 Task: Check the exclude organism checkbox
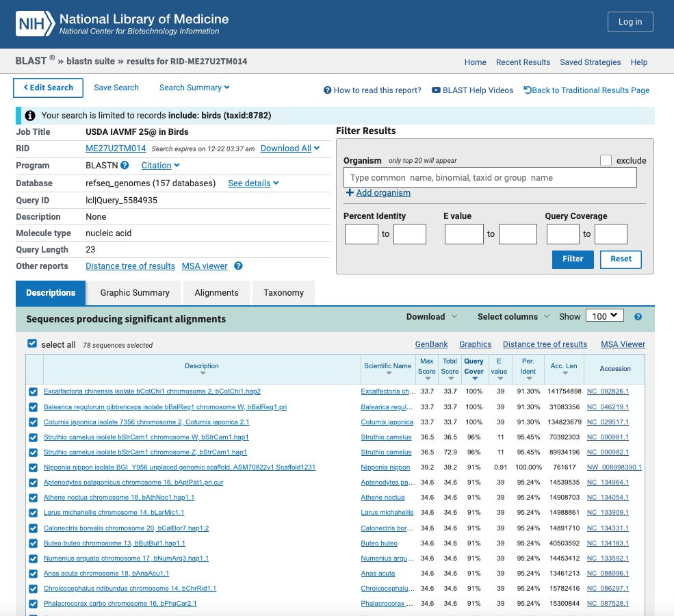[x=606, y=160]
